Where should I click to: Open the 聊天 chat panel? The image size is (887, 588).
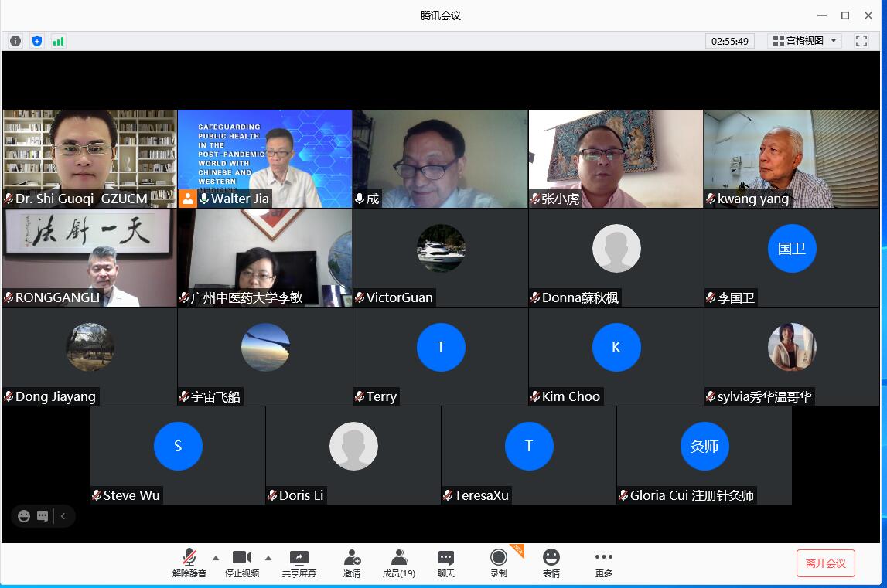(x=446, y=563)
